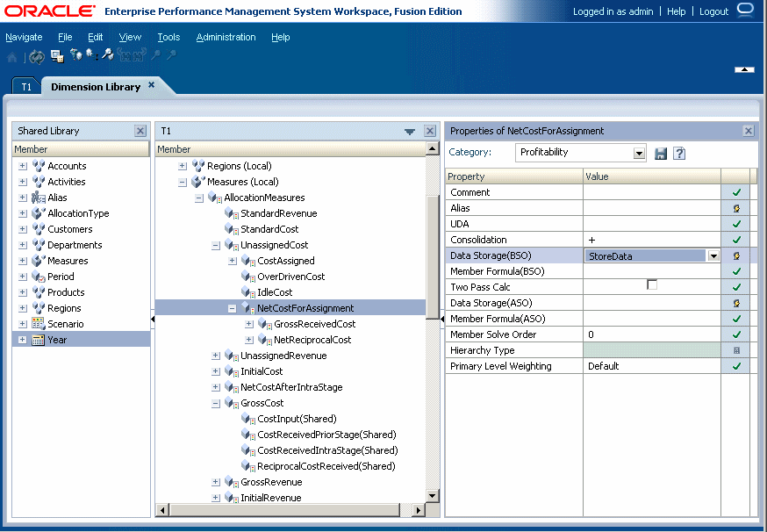Screen dimensions: 767x532
Task: Select the OverDrivenCost tree member
Action: (291, 277)
